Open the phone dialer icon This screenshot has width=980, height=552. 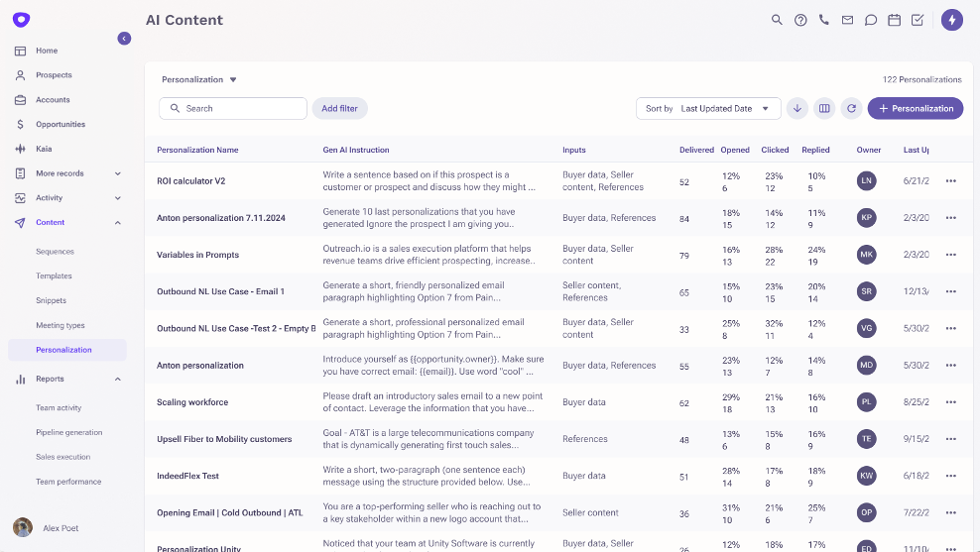tap(823, 20)
